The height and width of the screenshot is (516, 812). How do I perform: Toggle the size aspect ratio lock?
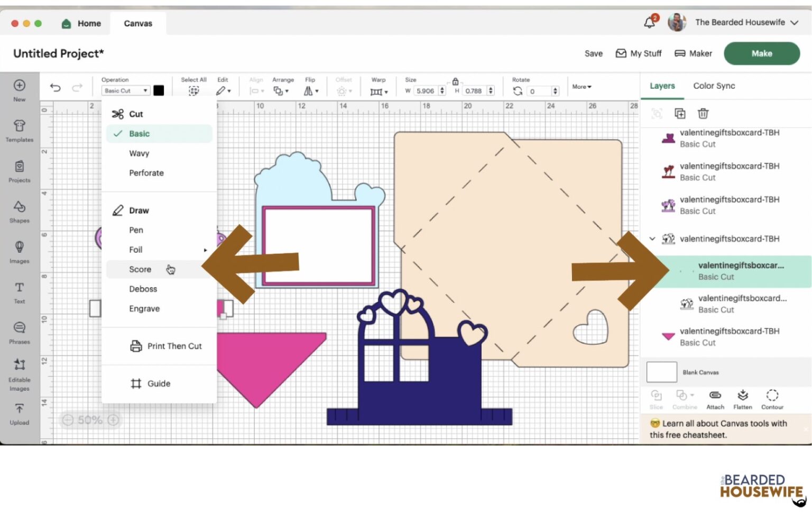455,81
